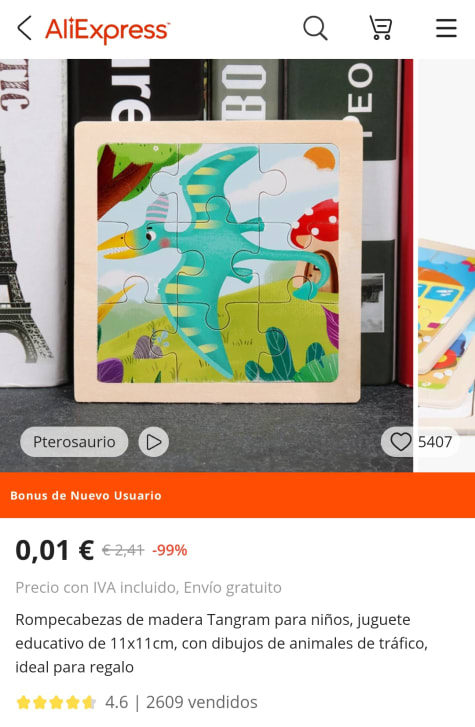Open the shopping cart
The height and width of the screenshot is (727, 475).
381,28
